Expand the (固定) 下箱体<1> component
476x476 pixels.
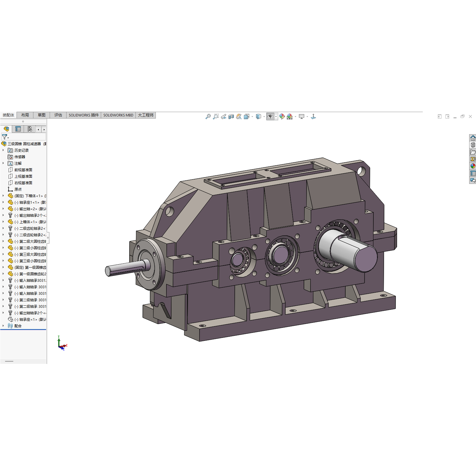pos(3,196)
